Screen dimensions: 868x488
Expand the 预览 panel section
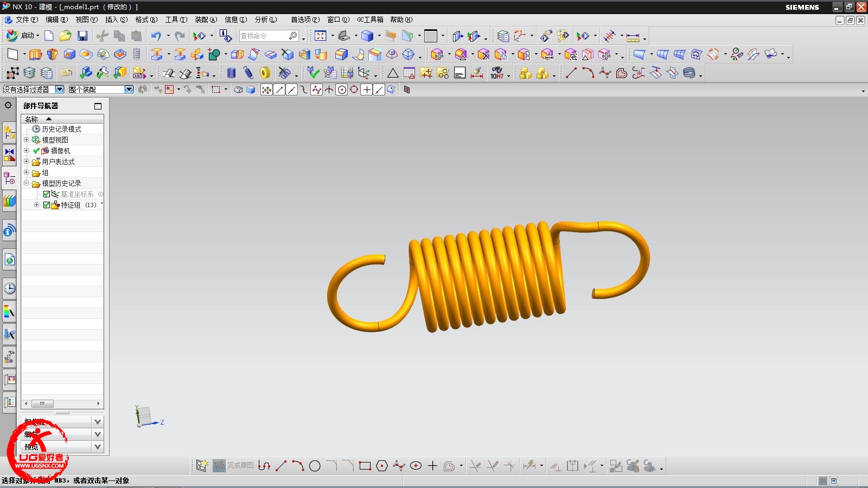tap(98, 447)
